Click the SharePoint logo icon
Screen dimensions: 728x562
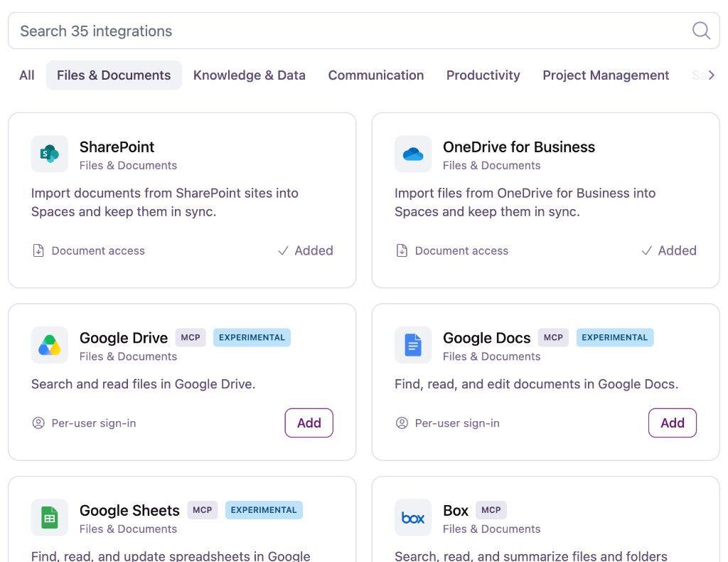click(50, 154)
